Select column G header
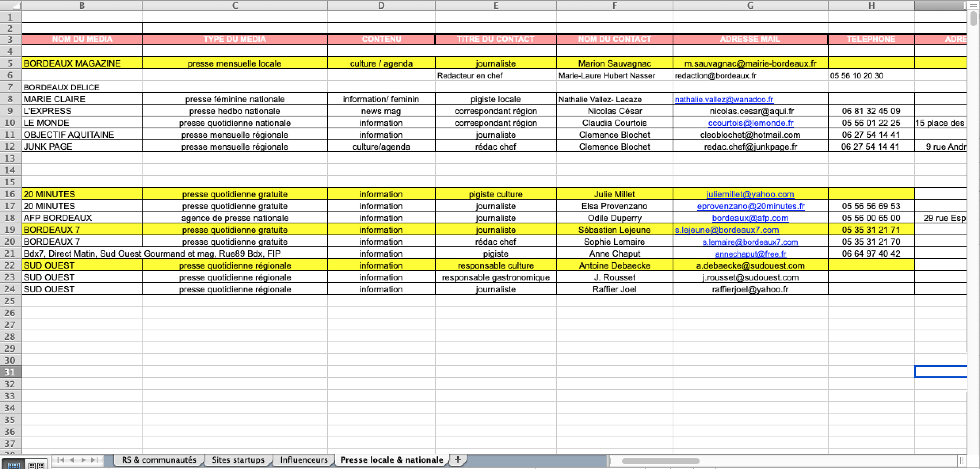The image size is (980, 469). (750, 6)
